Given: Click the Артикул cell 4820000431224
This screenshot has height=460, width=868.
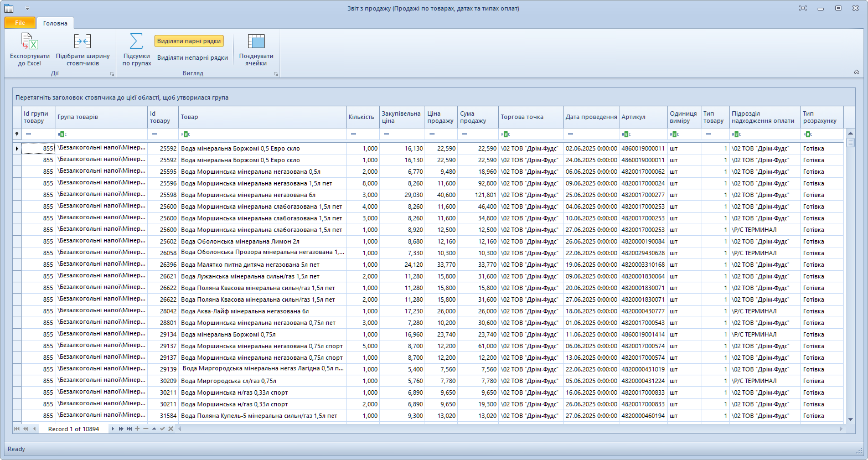Looking at the screenshot, I should pos(643,381).
